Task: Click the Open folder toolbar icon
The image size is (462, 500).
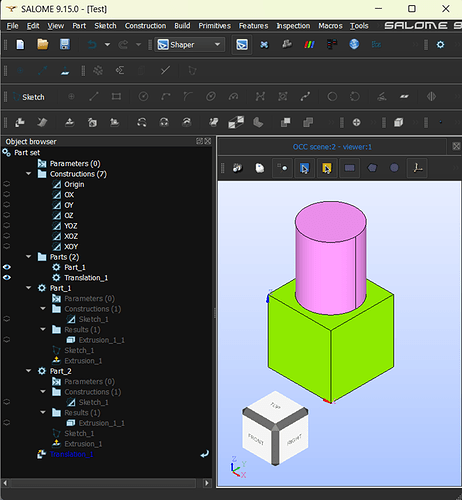Action: coord(43,44)
